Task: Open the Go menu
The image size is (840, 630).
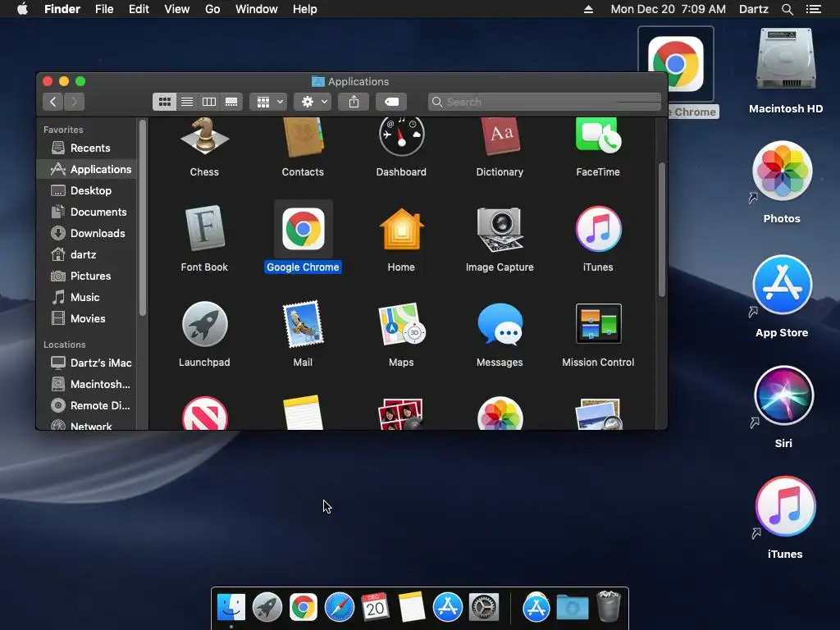Action: pyautogui.click(x=212, y=9)
